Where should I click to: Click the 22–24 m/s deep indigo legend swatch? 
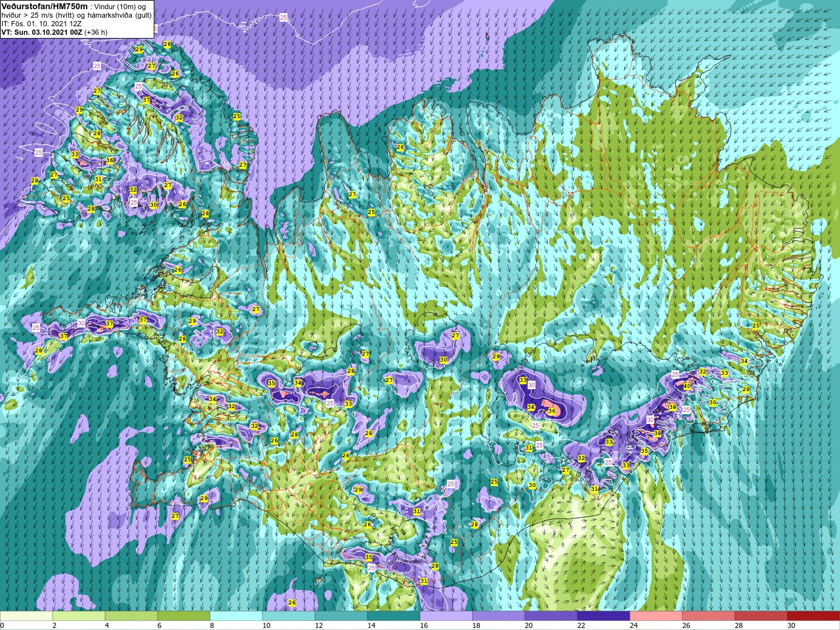(604, 616)
